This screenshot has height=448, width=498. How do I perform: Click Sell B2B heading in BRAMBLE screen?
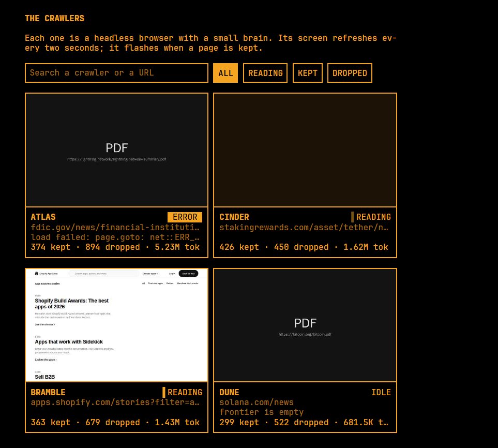[45, 377]
